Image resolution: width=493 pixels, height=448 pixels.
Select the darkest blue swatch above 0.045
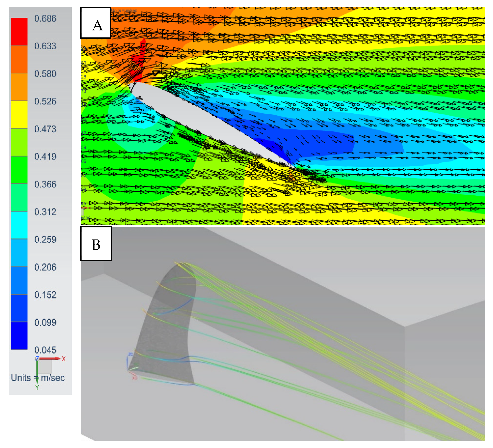point(19,335)
